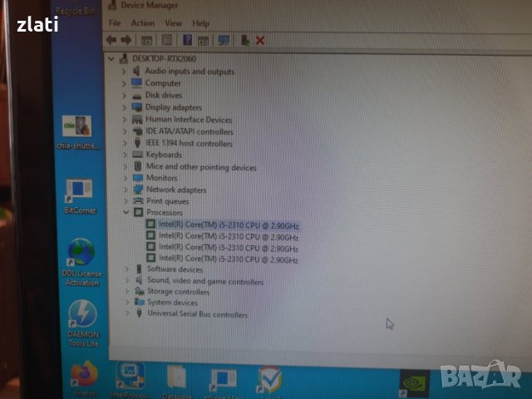This screenshot has width=532, height=399.
Task: Expand the Computer category
Action: [124, 83]
